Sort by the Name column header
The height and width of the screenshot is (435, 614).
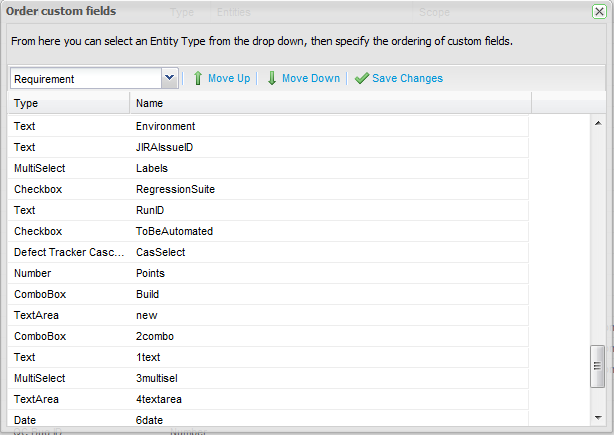330,103
